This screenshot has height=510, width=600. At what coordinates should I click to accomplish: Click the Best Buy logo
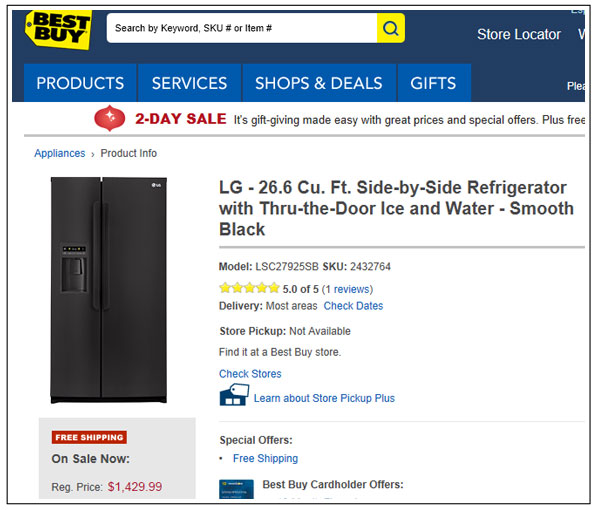57,30
